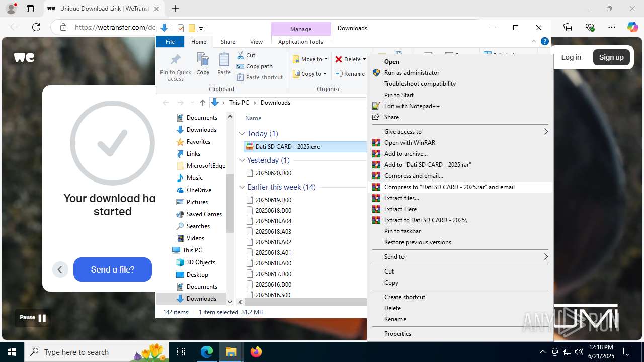Image resolution: width=644 pixels, height=362 pixels.
Task: Open the File ribbon tab
Action: click(170, 42)
